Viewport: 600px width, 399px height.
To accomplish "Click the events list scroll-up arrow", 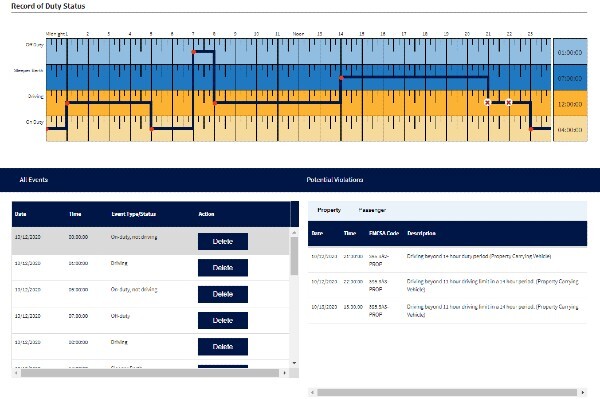I will coord(294,233).
